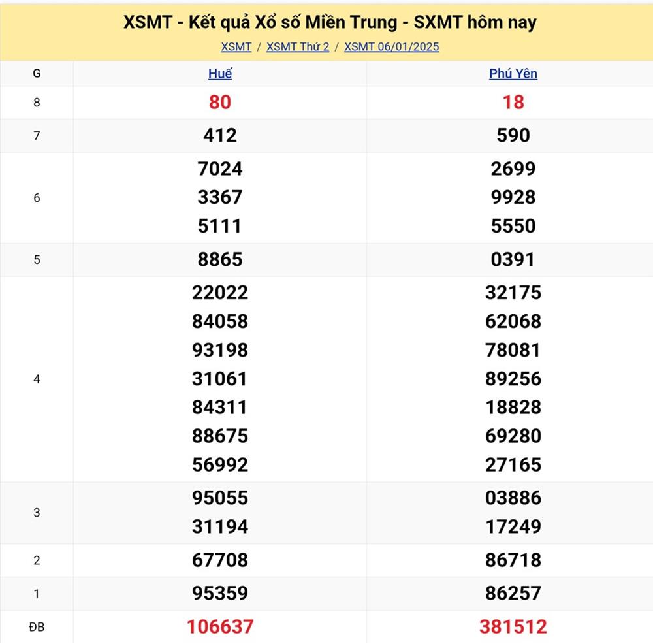Select the Phú Yên prize 8 number 18
The image size is (653, 644).
pyautogui.click(x=513, y=102)
